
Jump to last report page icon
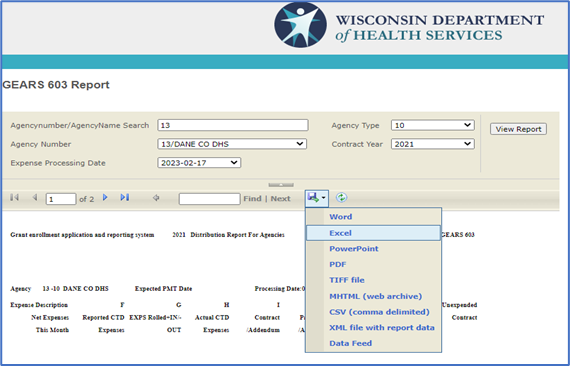pos(125,197)
